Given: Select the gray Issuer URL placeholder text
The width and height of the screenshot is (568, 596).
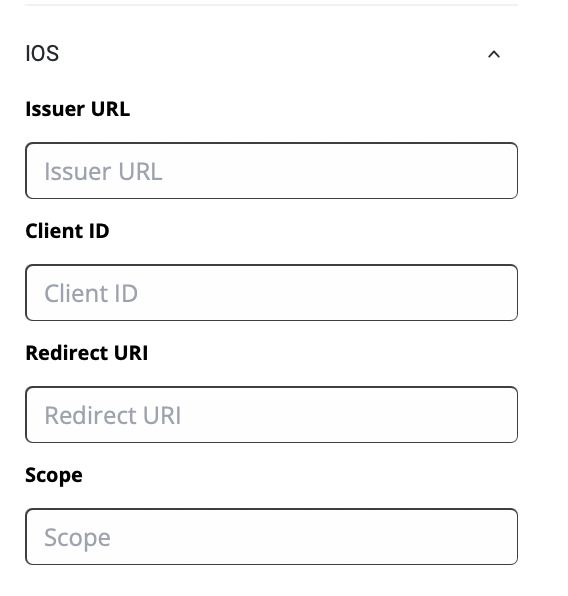Looking at the screenshot, I should click(x=103, y=171).
